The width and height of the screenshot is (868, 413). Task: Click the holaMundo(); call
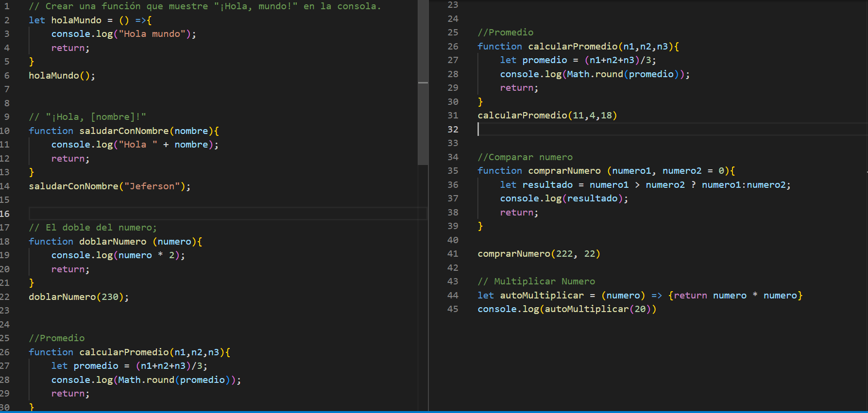62,76
